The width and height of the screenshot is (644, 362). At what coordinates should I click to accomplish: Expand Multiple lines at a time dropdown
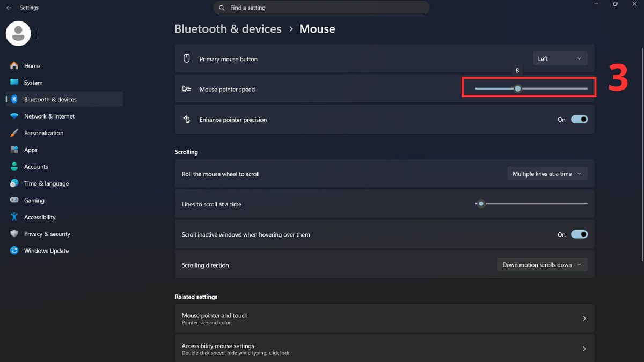click(x=547, y=174)
